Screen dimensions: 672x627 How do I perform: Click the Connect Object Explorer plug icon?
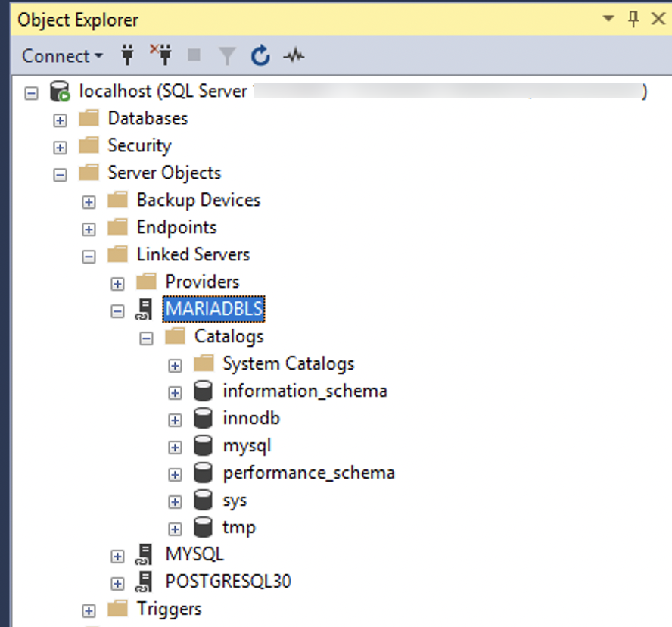pos(128,55)
